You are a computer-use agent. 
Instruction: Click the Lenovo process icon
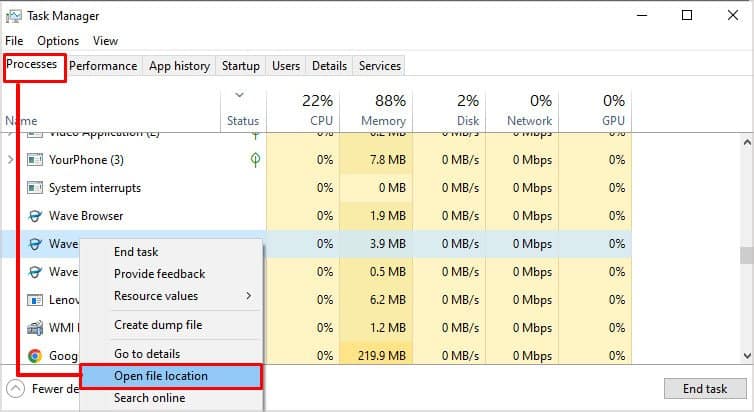(x=35, y=300)
